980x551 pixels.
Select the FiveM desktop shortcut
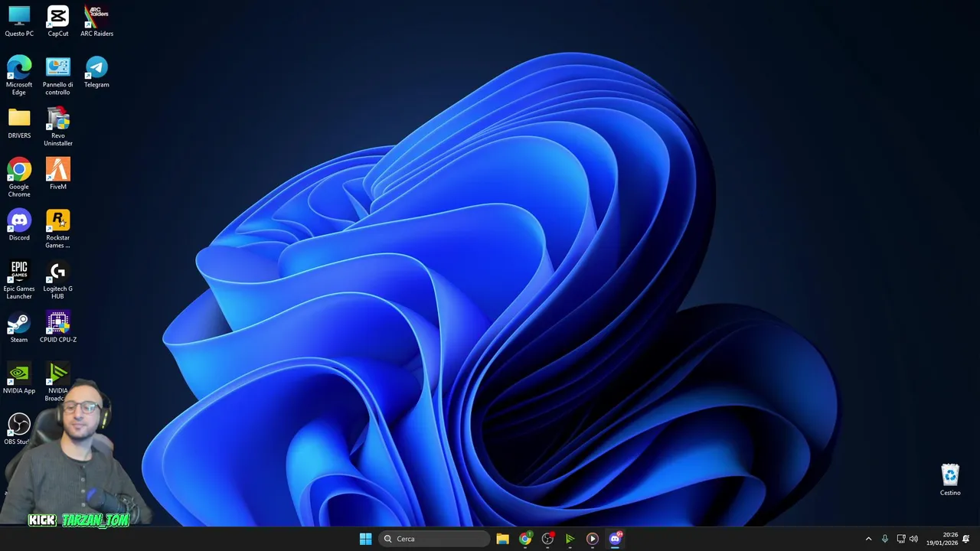[58, 174]
